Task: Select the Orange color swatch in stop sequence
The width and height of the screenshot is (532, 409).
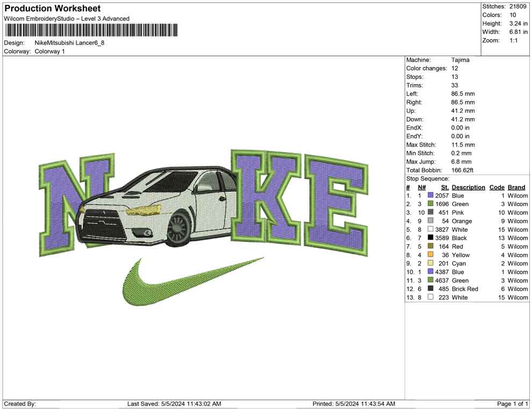Action: click(x=430, y=221)
